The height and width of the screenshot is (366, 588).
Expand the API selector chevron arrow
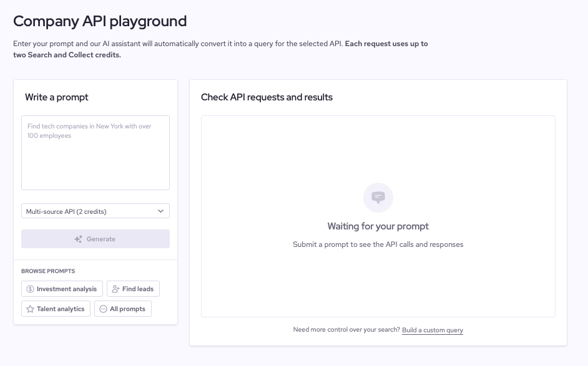pos(160,211)
